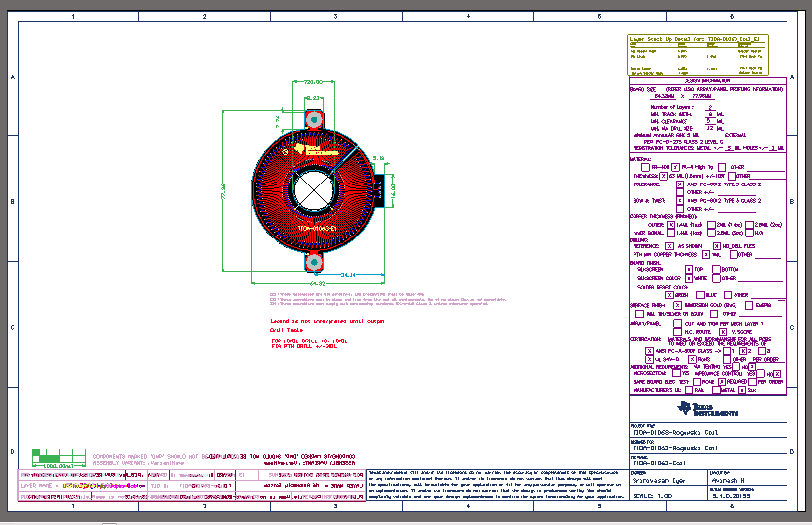Click the NC_DRILL FILES checkbox
Viewport: 812px width, 525px height.
716,246
